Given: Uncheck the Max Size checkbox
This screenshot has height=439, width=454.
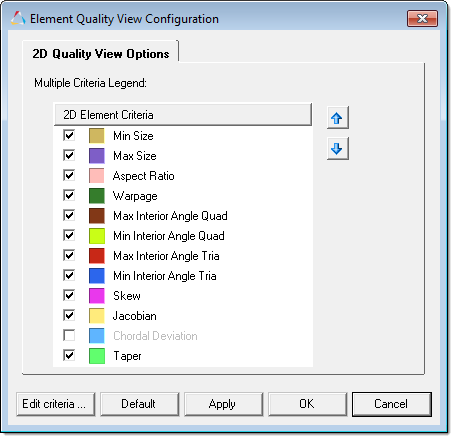Looking at the screenshot, I should [69, 155].
